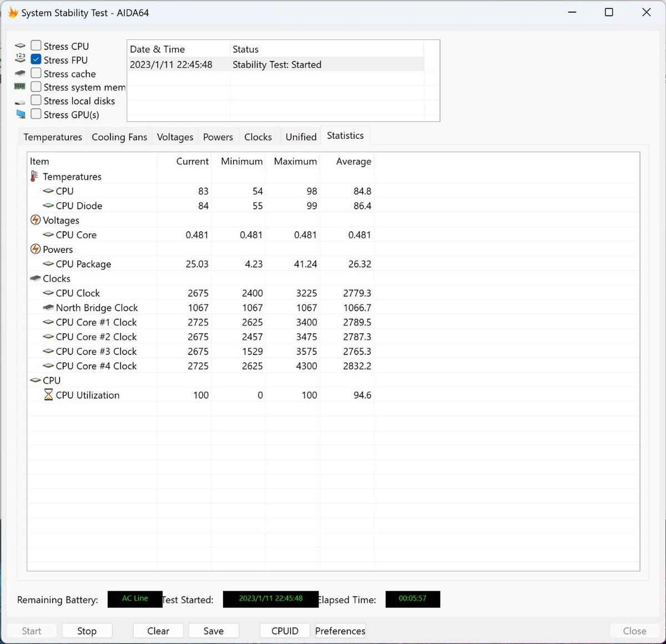The image size is (666, 644).
Task: Click the Status log column header
Action: click(327, 49)
